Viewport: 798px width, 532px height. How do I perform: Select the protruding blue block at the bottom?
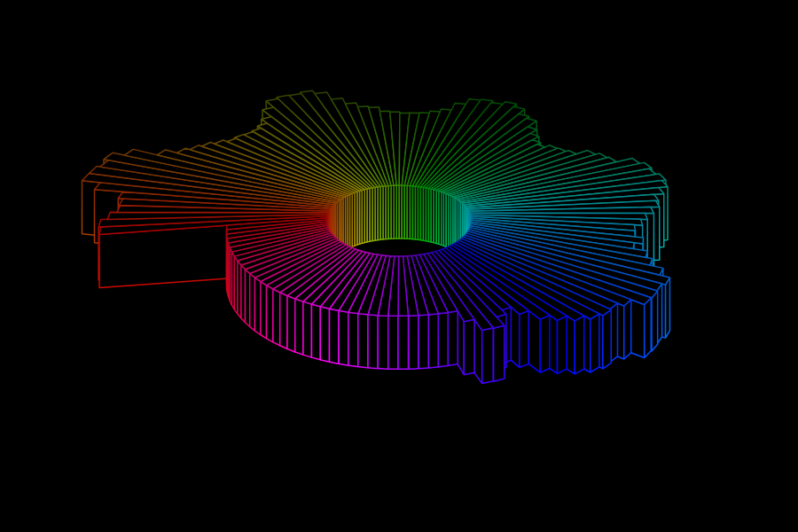click(x=483, y=352)
